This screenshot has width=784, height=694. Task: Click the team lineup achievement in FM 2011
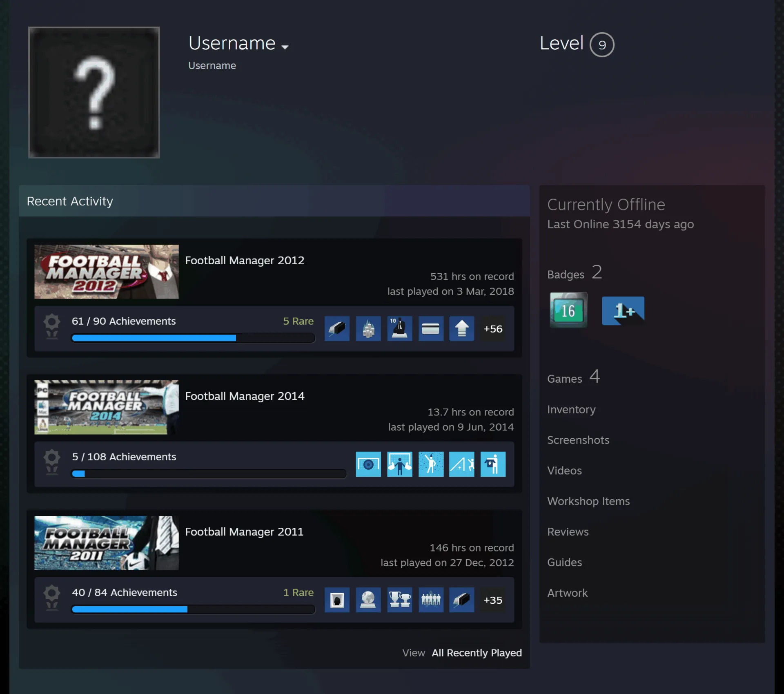pos(431,600)
